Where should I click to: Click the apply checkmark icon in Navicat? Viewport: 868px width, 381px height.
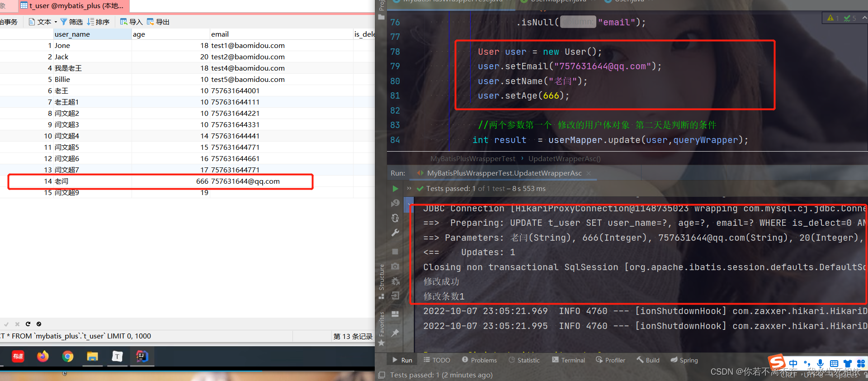click(x=6, y=324)
